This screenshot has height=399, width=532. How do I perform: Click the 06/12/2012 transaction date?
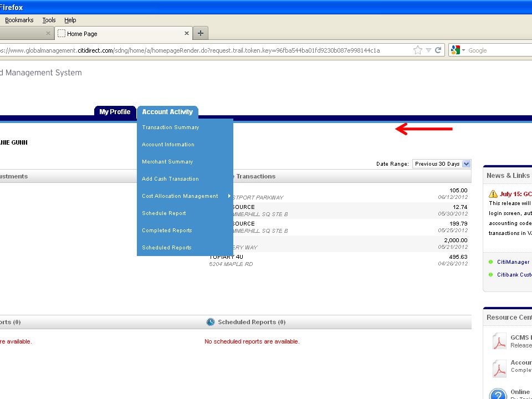tap(453, 197)
